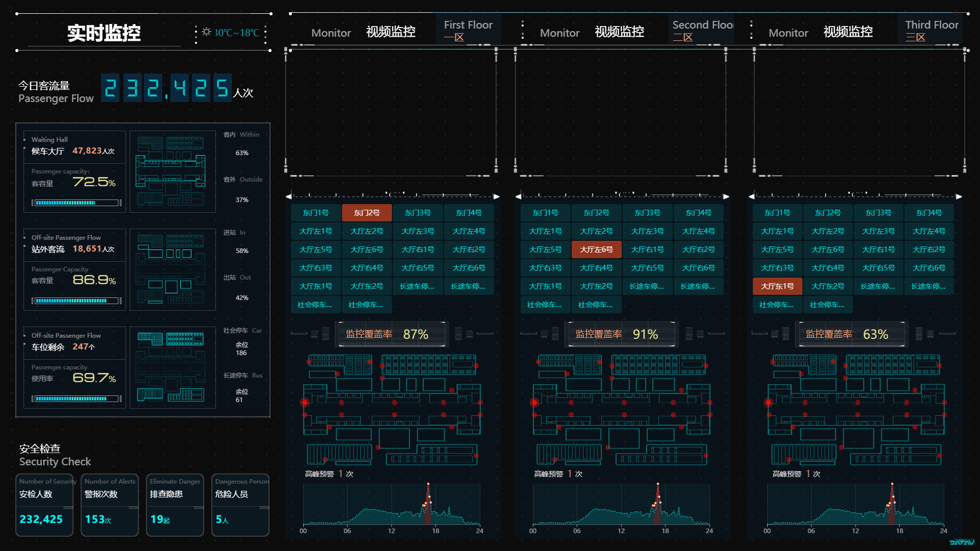Open the station passenger flow floor plan thumbnail

[172, 269]
